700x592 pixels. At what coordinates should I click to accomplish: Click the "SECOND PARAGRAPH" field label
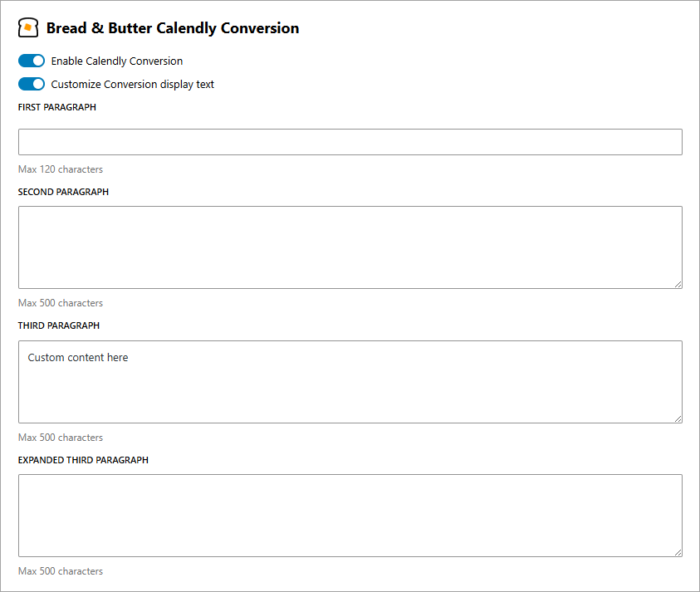(63, 191)
